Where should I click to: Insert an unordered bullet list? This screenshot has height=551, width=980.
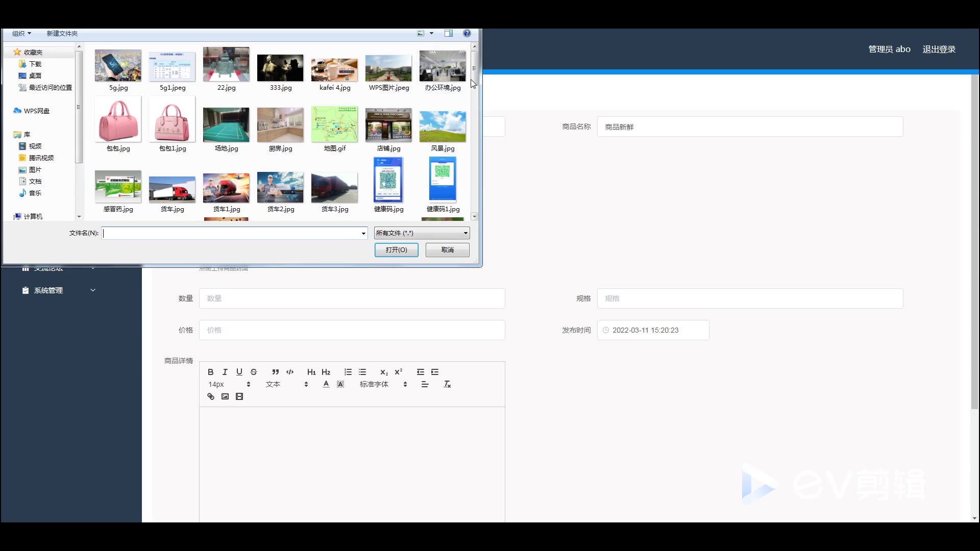click(x=362, y=372)
